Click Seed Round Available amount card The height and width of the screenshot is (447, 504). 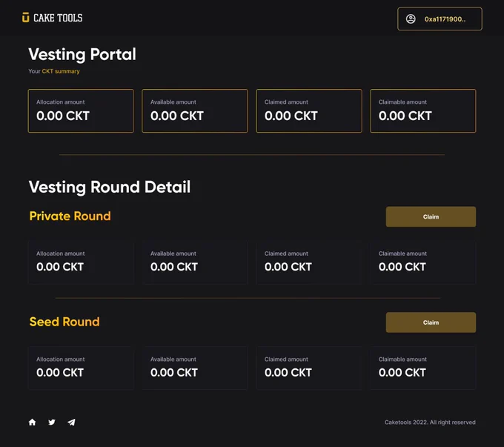(x=195, y=368)
